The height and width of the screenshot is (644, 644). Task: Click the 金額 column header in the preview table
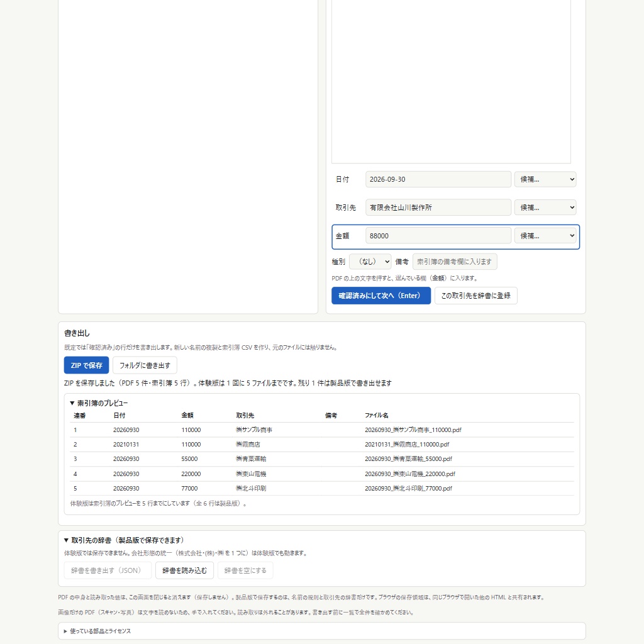187,416
